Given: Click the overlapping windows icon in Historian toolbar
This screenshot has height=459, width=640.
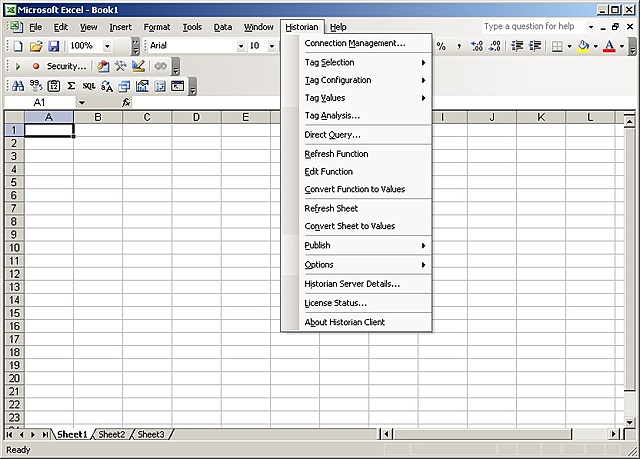Looking at the screenshot, I should [x=124, y=86].
